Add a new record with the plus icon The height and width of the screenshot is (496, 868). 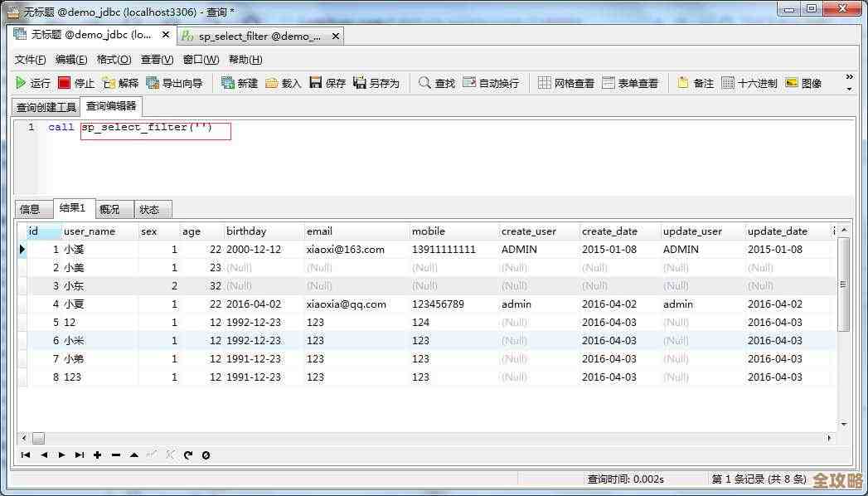pos(96,455)
